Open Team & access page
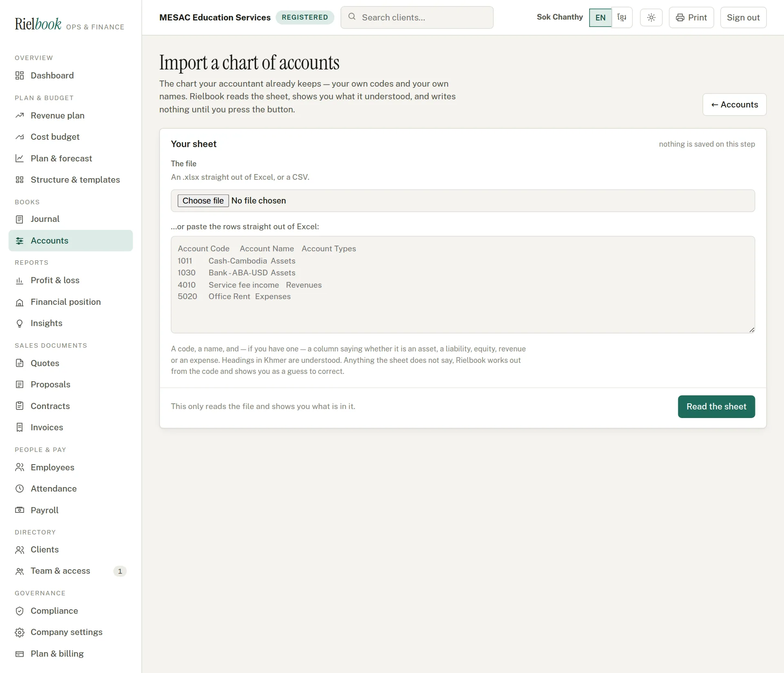 point(71,571)
